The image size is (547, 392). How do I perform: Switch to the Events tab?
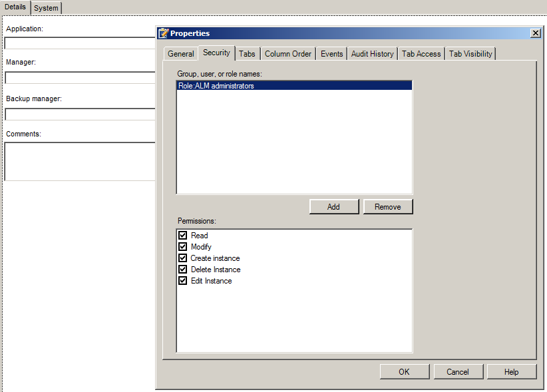[331, 53]
